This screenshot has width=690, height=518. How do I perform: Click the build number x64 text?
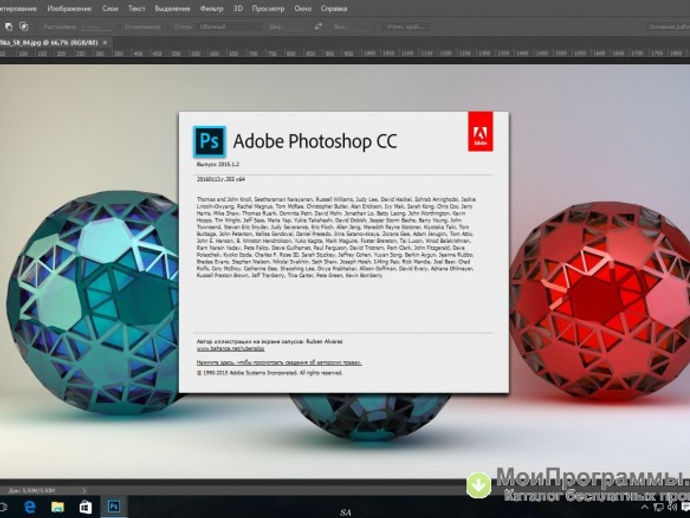pyautogui.click(x=221, y=180)
